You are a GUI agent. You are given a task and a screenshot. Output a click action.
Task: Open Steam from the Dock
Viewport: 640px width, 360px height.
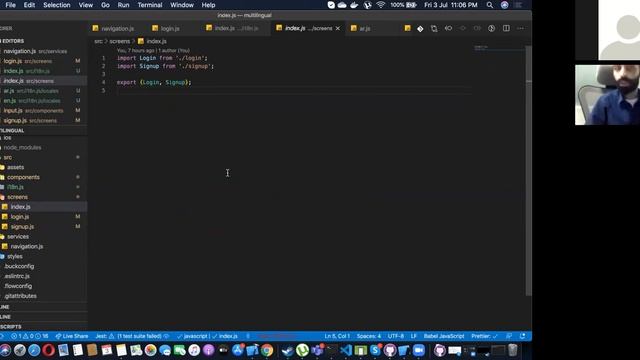[x=288, y=350]
